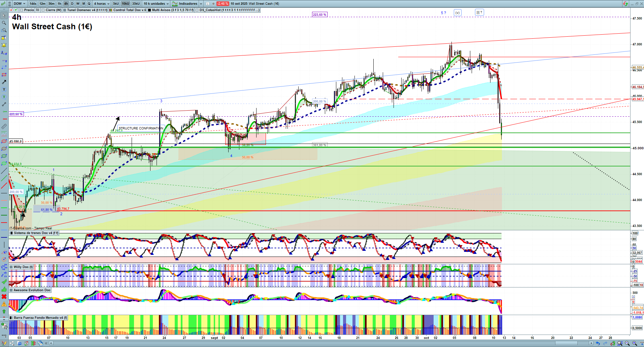This screenshot has width=644, height=347.
Task: Click the zoom in magnifier icon
Action: [x=635, y=343]
